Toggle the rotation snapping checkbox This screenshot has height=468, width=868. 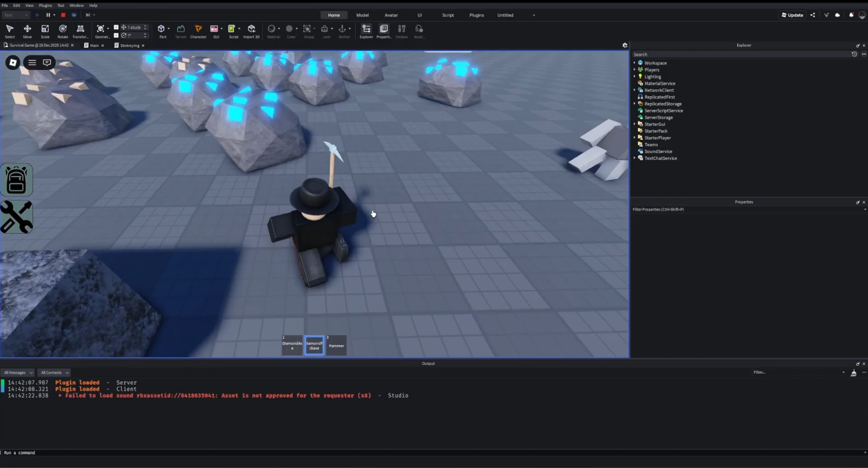click(x=116, y=35)
